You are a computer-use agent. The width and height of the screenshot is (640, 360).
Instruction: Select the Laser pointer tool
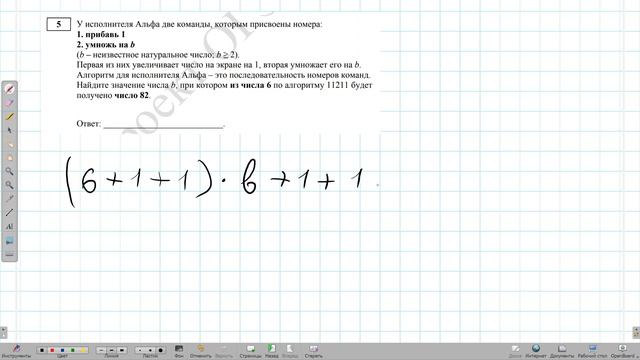coord(9,199)
